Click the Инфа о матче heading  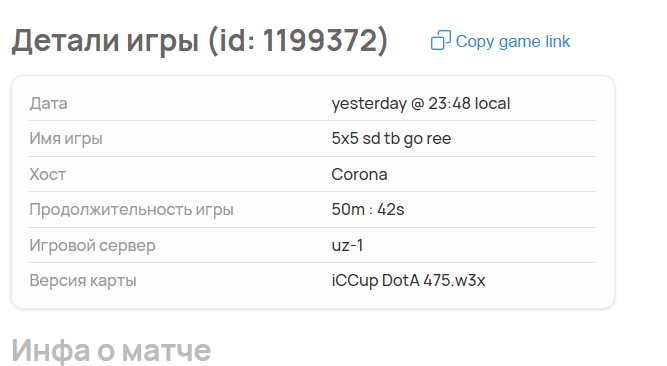point(111,351)
